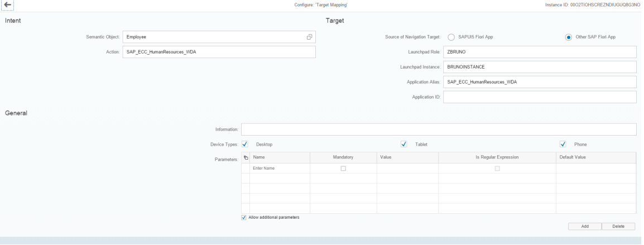Disable Allow additional parameters checkbox
The image size is (644, 245).
[244, 218]
